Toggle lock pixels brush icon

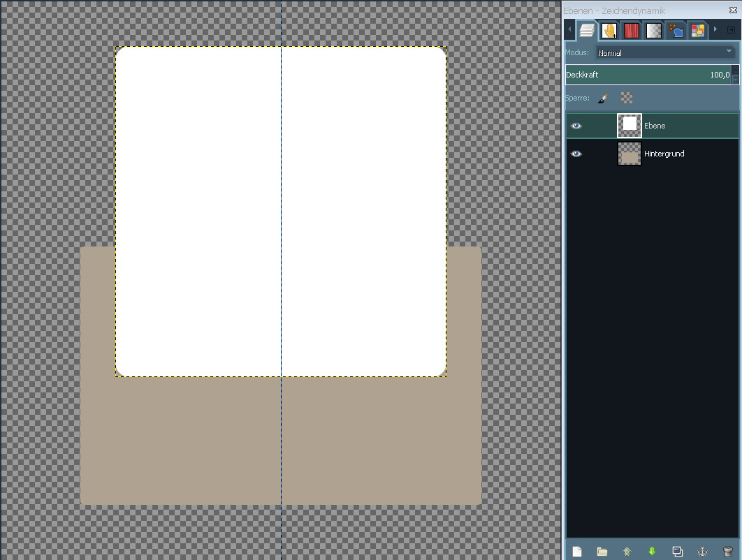tap(602, 98)
